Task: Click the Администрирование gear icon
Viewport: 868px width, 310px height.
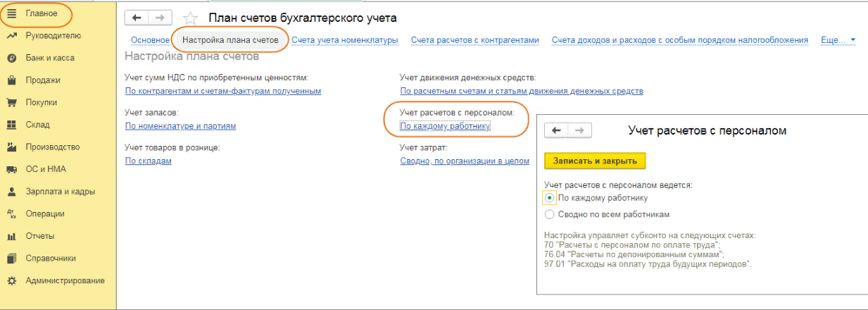Action: 11,280
